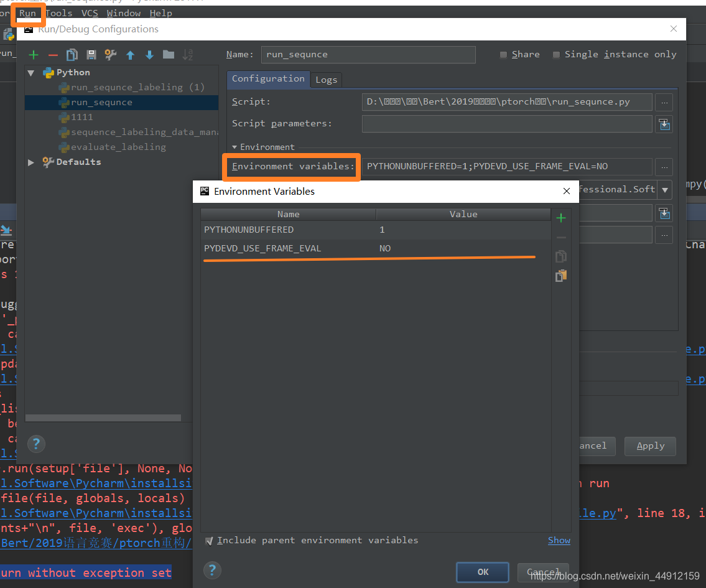This screenshot has height=588, width=706.
Task: Confirm Environment Variables with OK button
Action: tap(483, 572)
